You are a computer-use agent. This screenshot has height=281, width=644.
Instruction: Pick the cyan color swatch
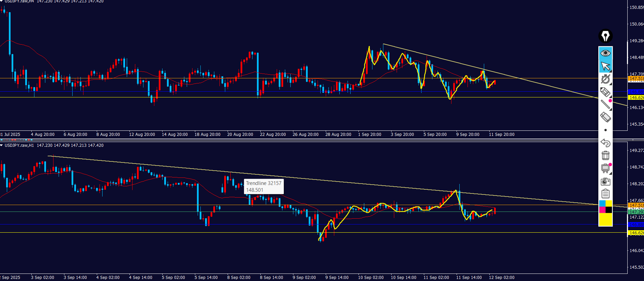pos(602,203)
